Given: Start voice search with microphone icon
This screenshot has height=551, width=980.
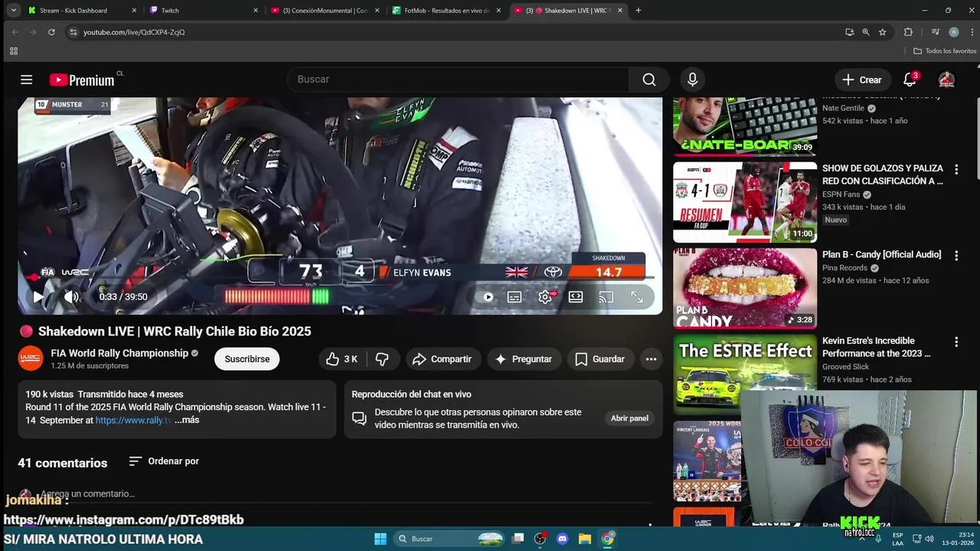Looking at the screenshot, I should [x=692, y=80].
